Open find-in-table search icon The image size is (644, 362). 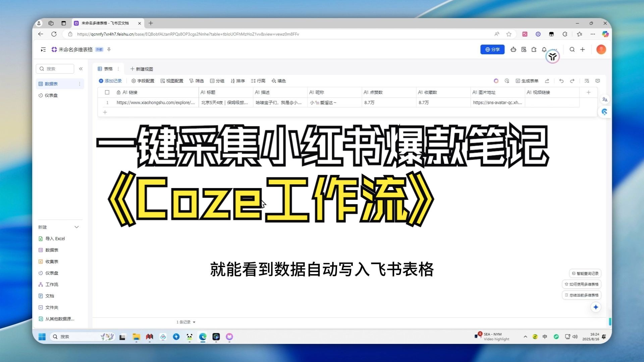point(587,81)
